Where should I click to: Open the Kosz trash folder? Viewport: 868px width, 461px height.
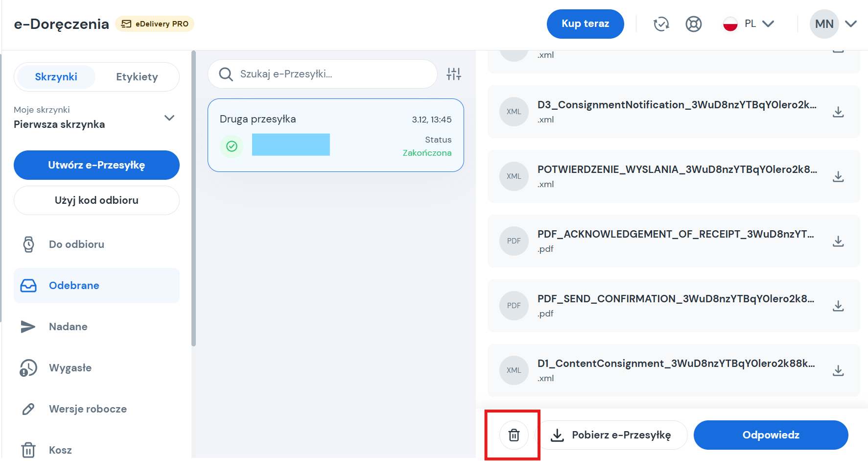click(60, 449)
